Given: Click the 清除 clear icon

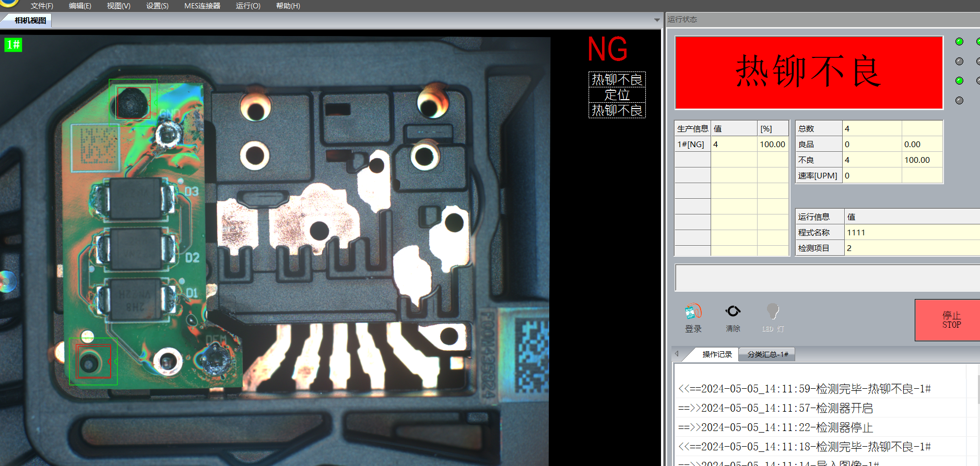Looking at the screenshot, I should click(733, 312).
